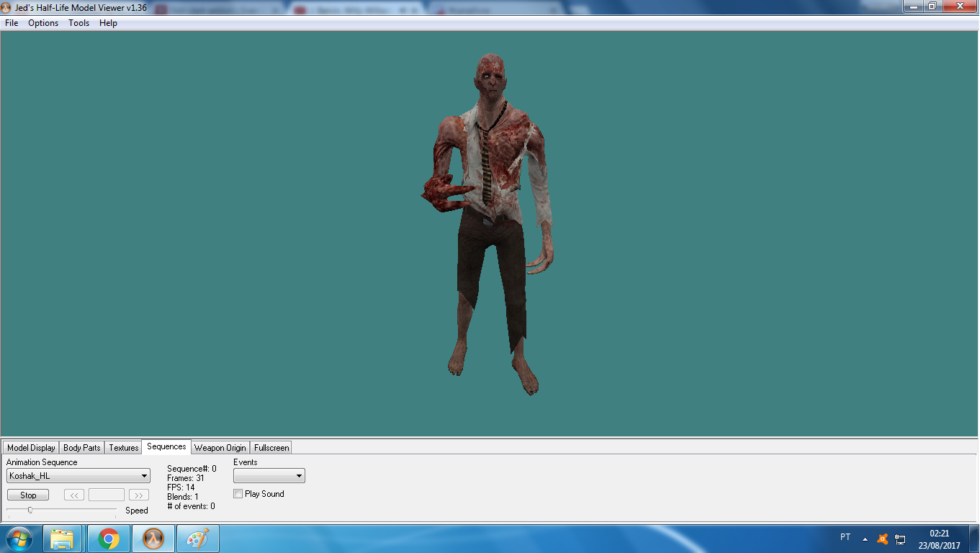Open the Help menu

(108, 23)
